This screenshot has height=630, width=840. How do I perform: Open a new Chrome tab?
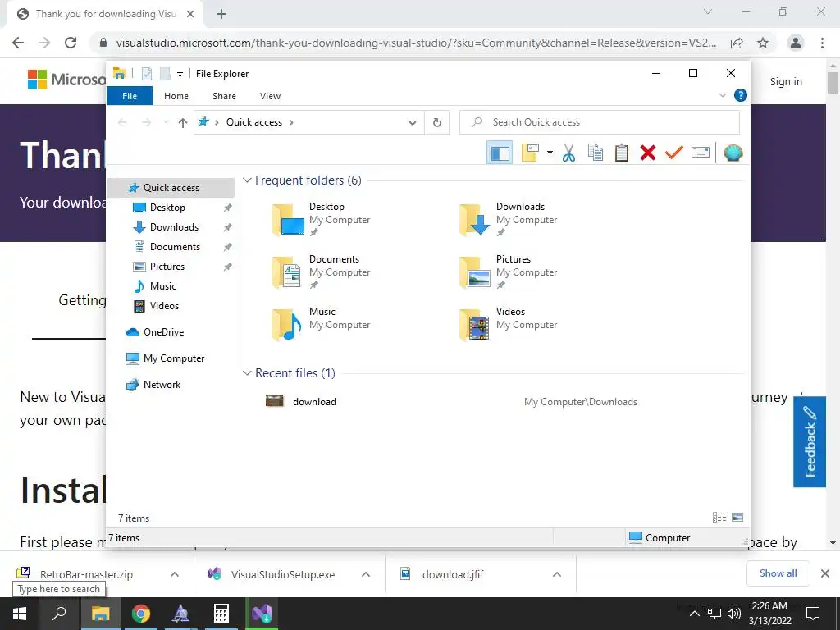pos(221,14)
